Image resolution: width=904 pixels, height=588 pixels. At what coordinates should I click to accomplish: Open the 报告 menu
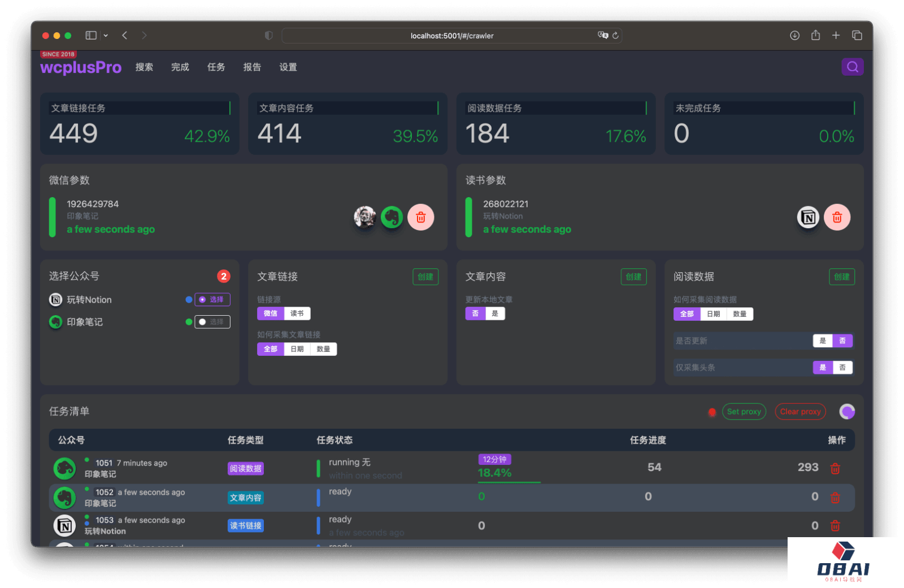pos(252,67)
